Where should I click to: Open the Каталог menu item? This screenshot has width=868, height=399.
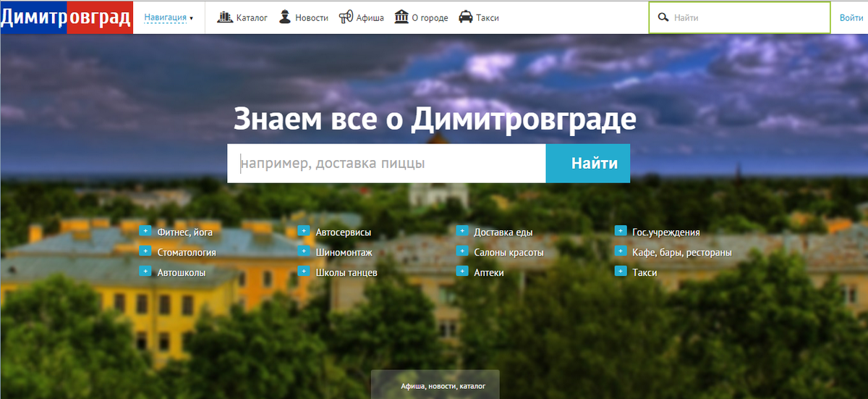pyautogui.click(x=252, y=17)
